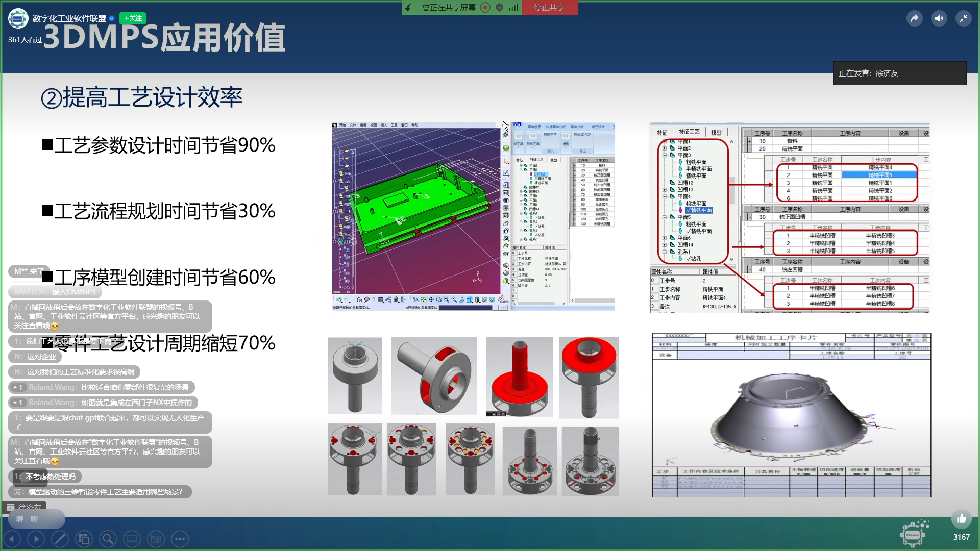Screen dimensions: 980x551
Task: Click the previous slide arrow icon
Action: click(x=12, y=539)
